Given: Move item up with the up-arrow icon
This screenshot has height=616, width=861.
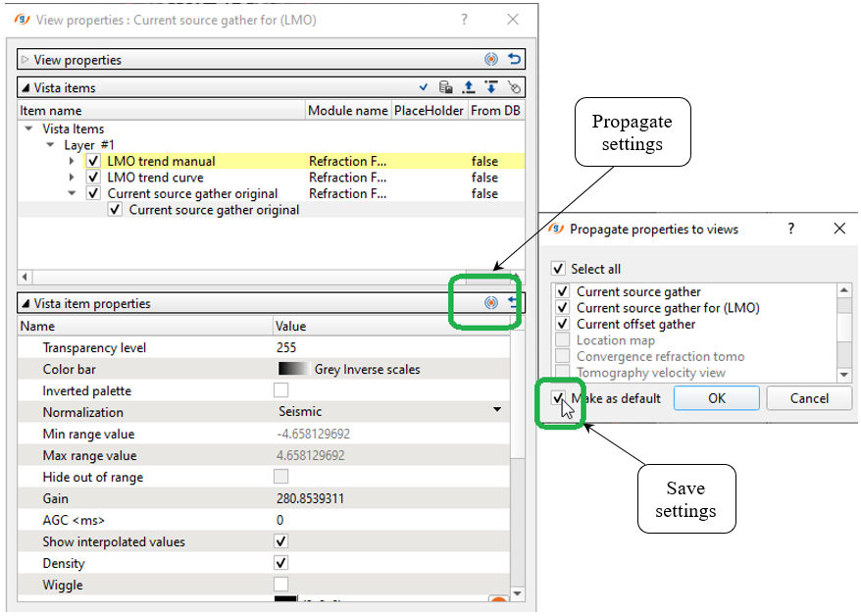Looking at the screenshot, I should click(469, 87).
